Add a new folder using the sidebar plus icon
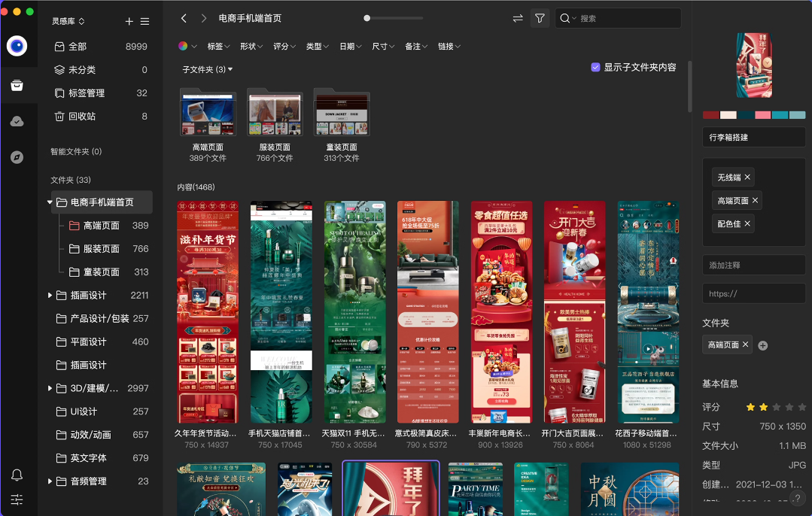Viewport: 812px width, 516px height. coord(129,22)
